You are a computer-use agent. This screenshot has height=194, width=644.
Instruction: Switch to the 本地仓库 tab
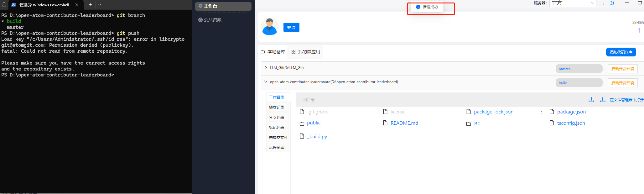(273, 52)
